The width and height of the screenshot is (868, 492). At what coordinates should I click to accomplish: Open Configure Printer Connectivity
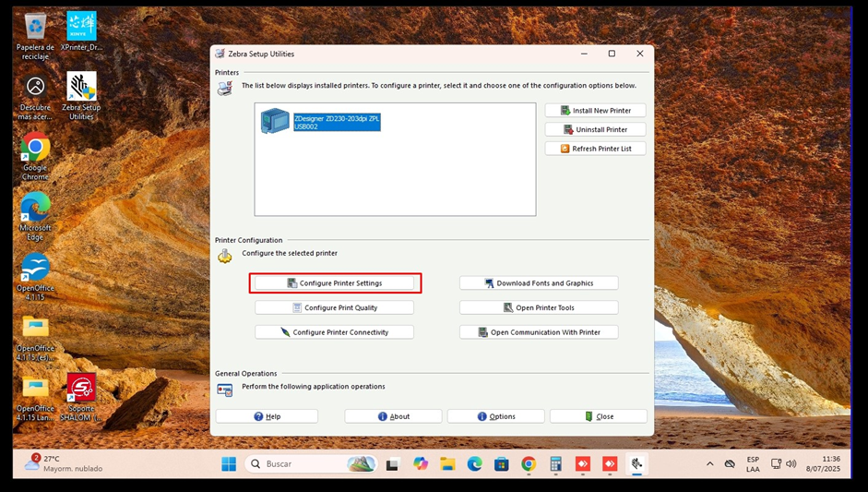pos(335,332)
